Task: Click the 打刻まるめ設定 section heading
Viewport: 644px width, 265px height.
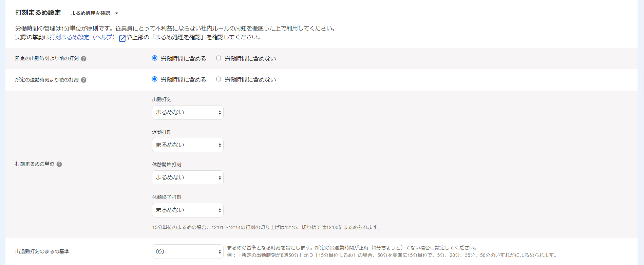Action: [x=38, y=13]
